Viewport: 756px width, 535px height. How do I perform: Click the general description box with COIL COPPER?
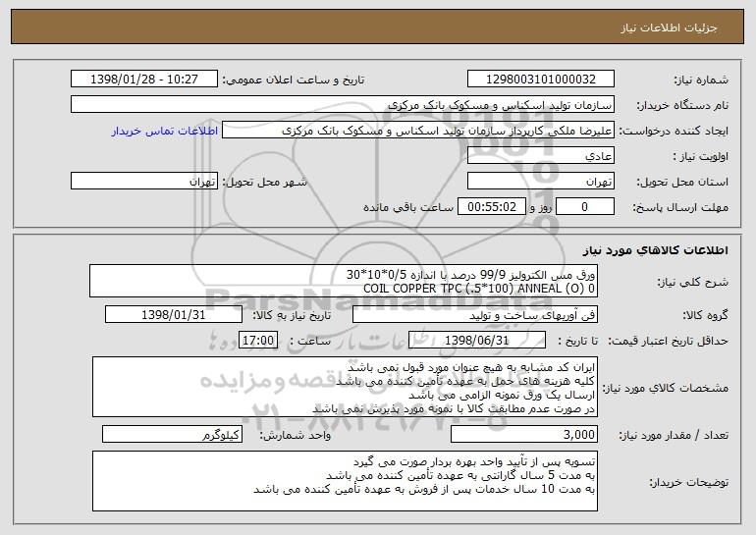pos(344,281)
